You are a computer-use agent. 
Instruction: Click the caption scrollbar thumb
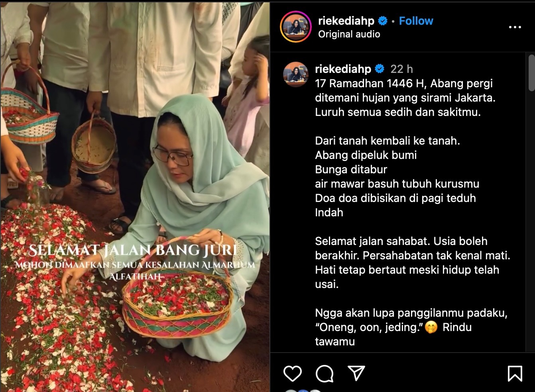click(531, 73)
